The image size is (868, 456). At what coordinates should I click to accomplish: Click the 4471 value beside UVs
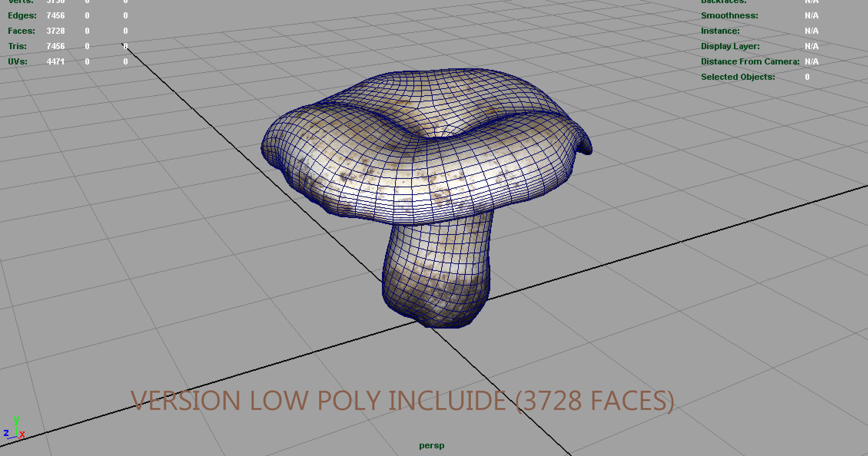[x=56, y=62]
